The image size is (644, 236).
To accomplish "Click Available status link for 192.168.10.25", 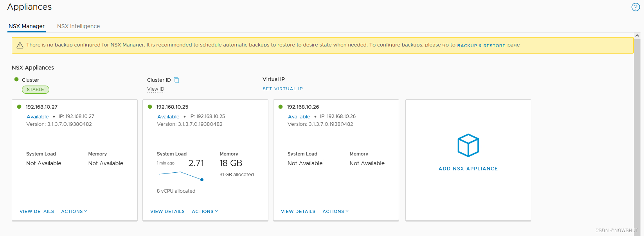I will 168,116.
